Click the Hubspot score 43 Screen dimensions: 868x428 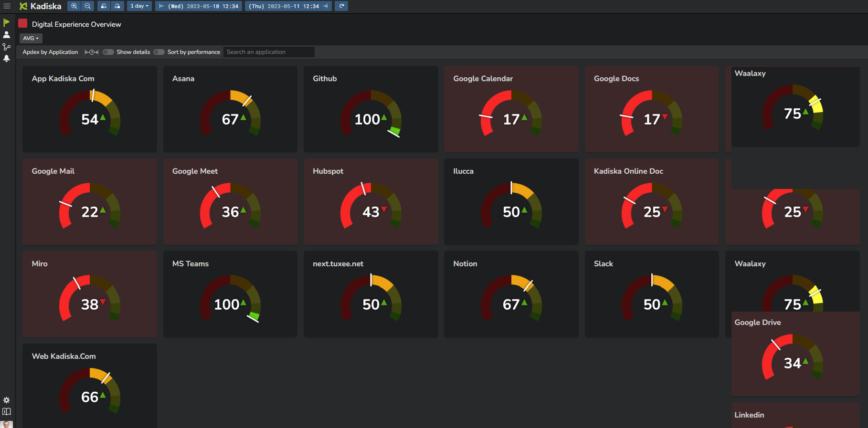(371, 212)
